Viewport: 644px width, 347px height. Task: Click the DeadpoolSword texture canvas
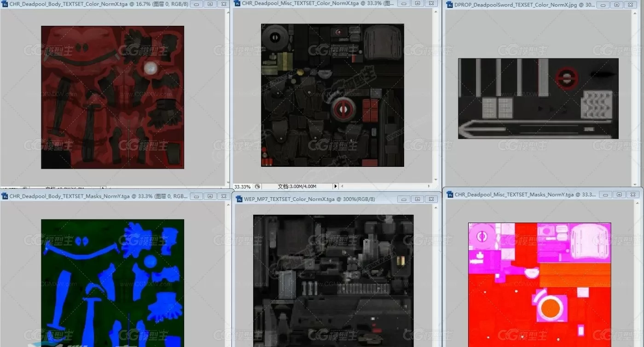pos(538,99)
